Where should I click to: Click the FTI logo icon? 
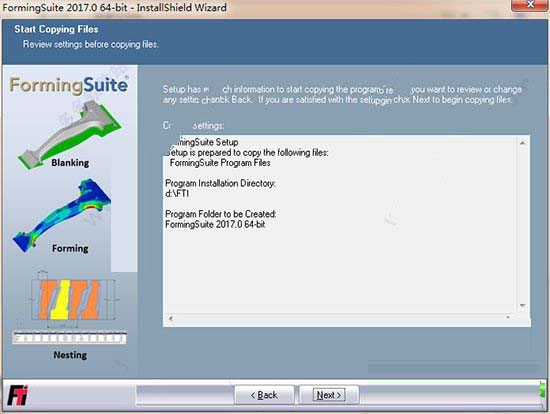pos(18,395)
